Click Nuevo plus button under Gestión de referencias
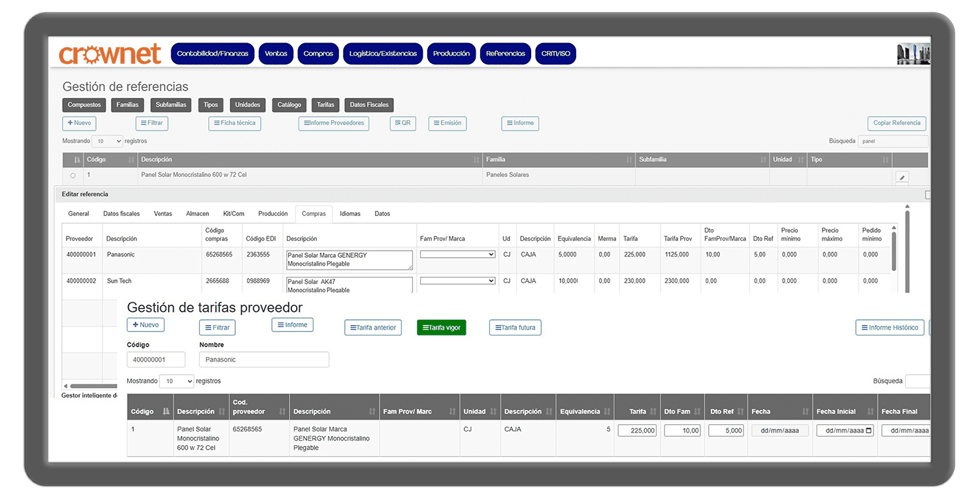This screenshot has width=980, height=498. [79, 123]
